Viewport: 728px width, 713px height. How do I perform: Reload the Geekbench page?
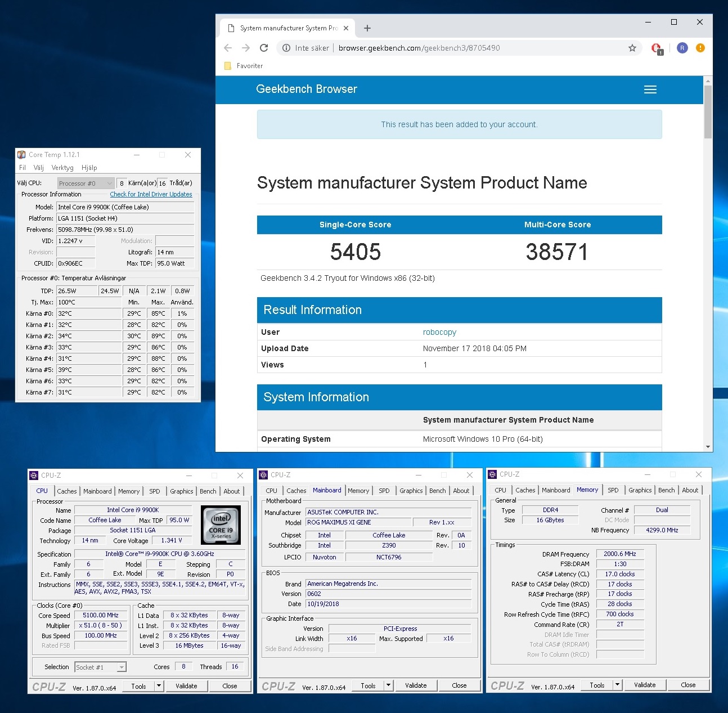click(x=264, y=48)
